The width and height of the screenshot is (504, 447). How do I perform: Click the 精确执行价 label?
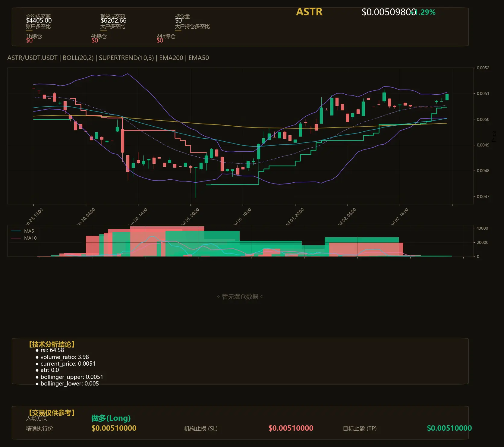pyautogui.click(x=39, y=428)
